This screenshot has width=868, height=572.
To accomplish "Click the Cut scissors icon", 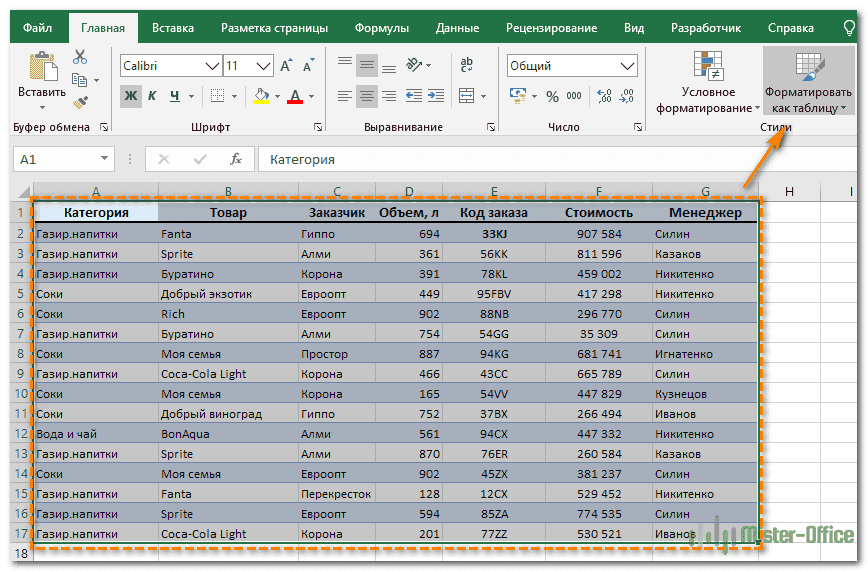I will point(80,57).
